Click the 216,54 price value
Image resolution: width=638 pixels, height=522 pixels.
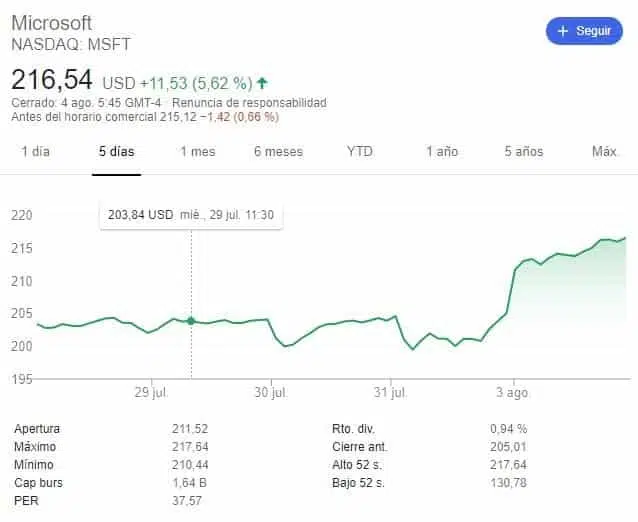52,80
